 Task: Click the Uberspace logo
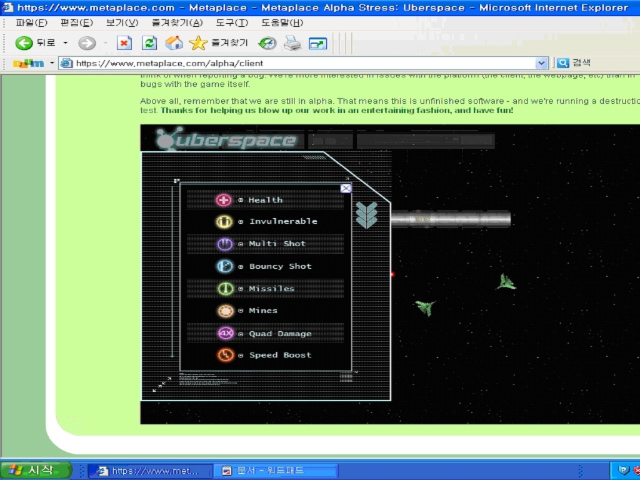226,140
